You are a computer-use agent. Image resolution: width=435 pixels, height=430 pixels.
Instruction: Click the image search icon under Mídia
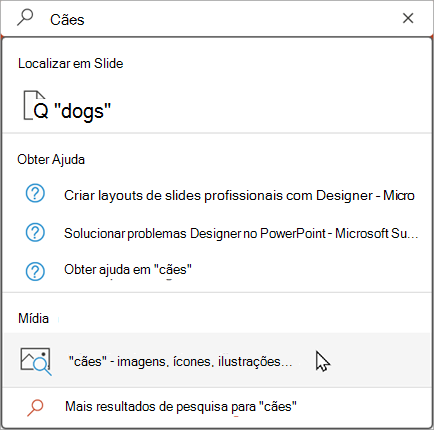(x=36, y=361)
